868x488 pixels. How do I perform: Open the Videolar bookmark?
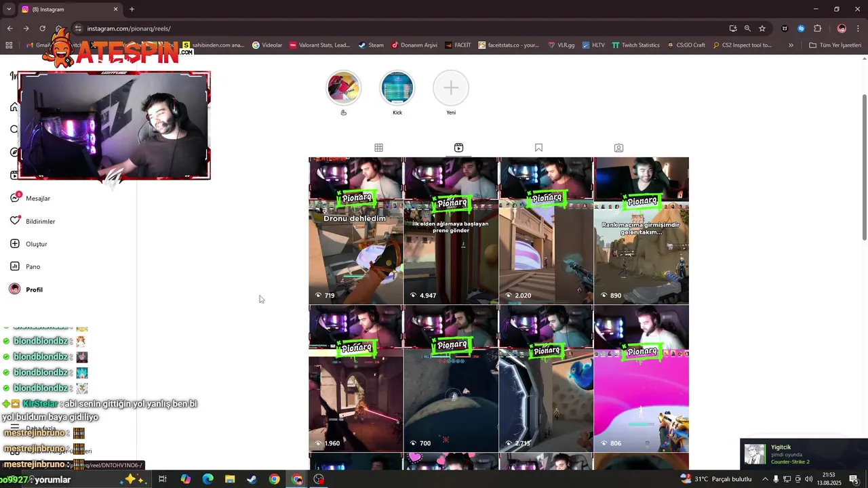tap(267, 45)
